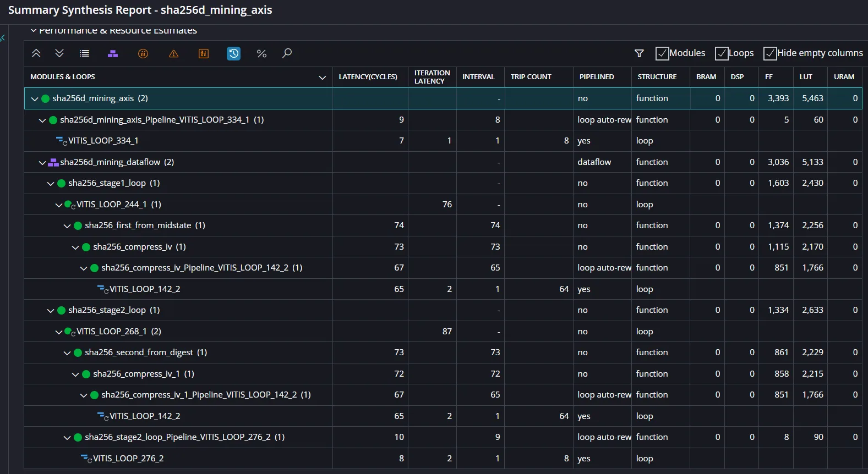Click the iteration latency value 87

point(447,332)
